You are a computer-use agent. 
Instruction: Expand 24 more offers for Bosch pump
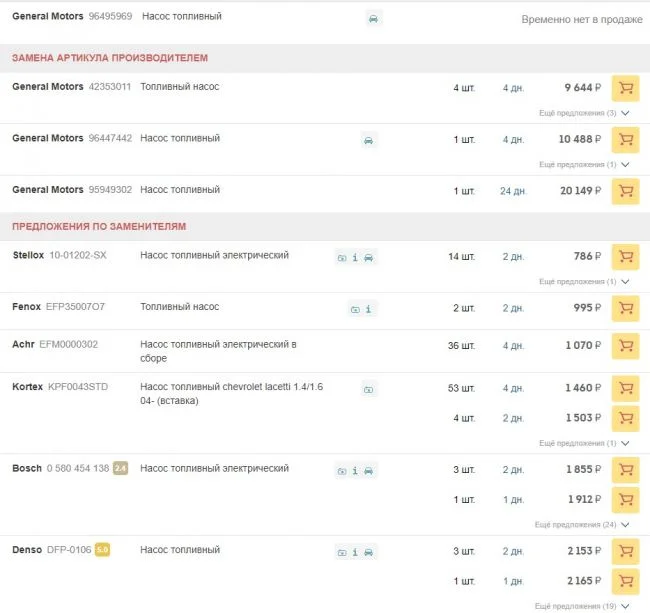pyautogui.click(x=582, y=524)
